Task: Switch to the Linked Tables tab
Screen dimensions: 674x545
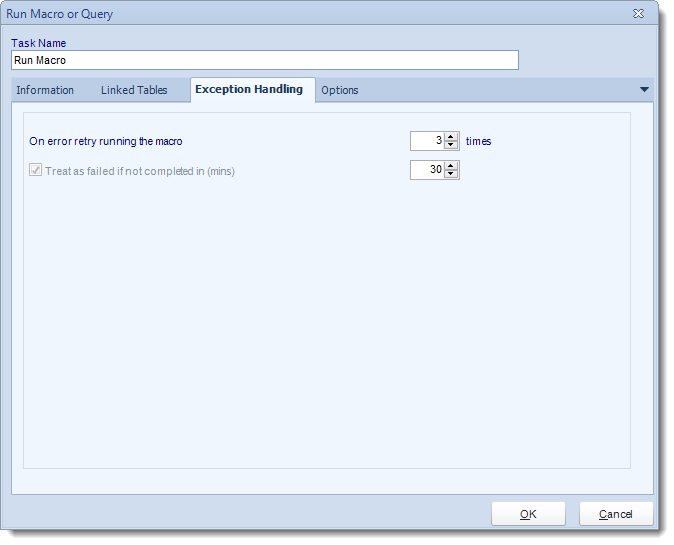Action: coord(134,90)
